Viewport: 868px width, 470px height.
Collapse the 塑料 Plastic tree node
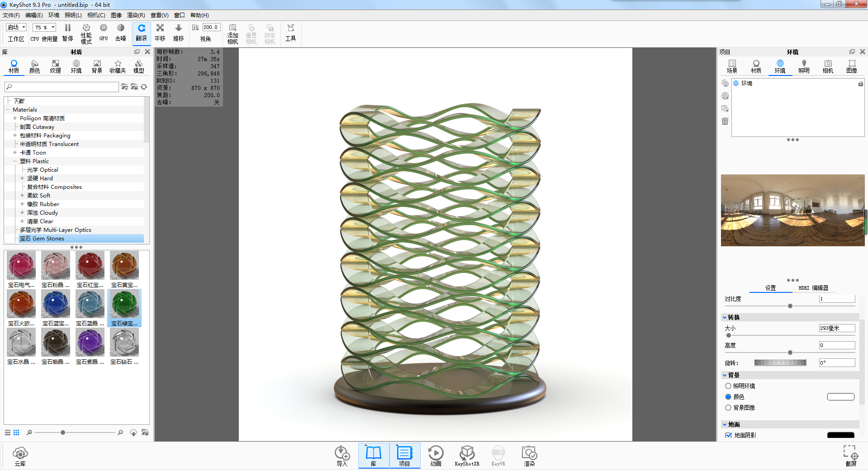click(15, 161)
